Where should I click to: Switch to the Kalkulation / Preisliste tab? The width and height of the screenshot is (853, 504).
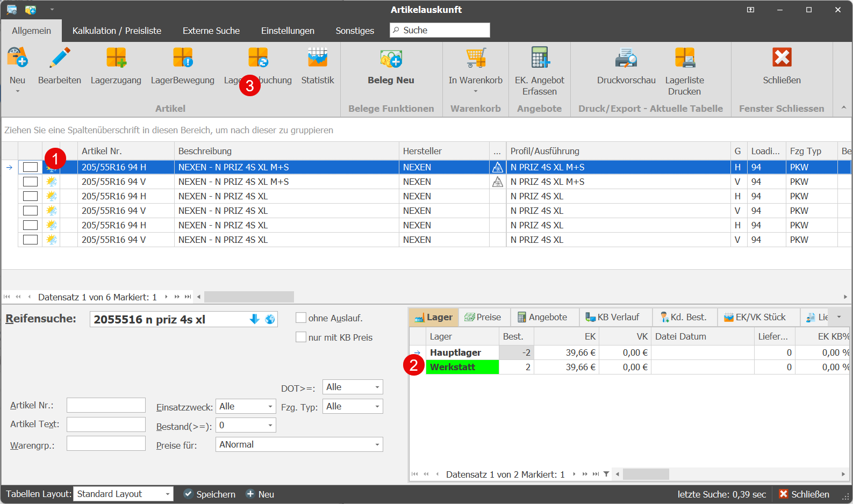click(117, 31)
